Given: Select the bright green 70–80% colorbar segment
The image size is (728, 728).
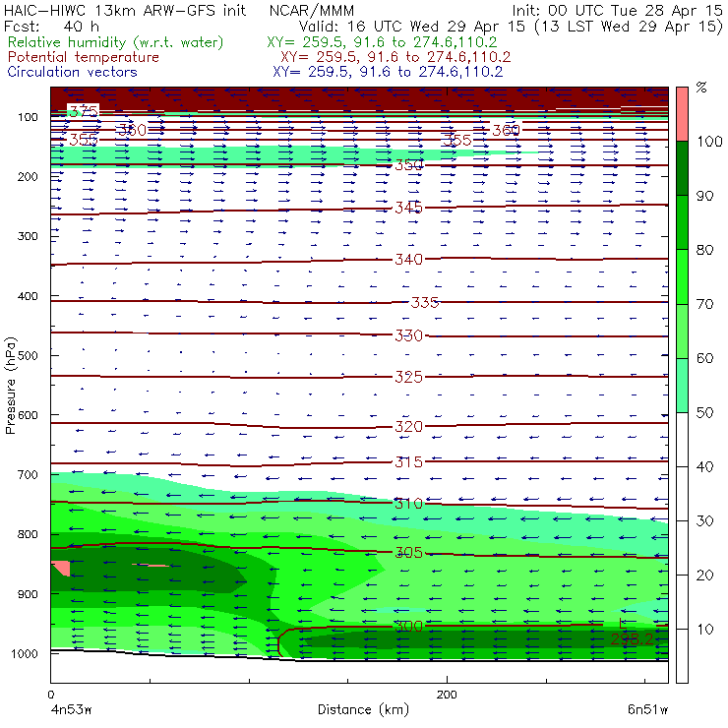Looking at the screenshot, I should (x=682, y=276).
